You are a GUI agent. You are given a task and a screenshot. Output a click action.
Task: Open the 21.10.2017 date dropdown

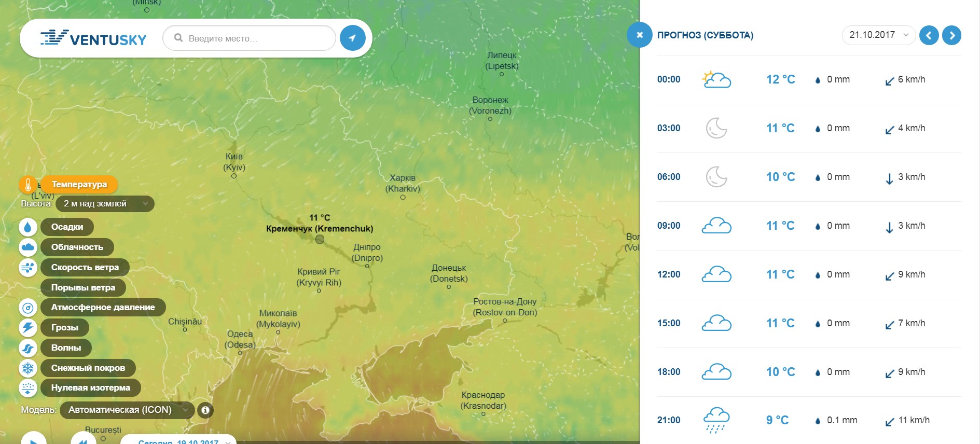pos(878,35)
